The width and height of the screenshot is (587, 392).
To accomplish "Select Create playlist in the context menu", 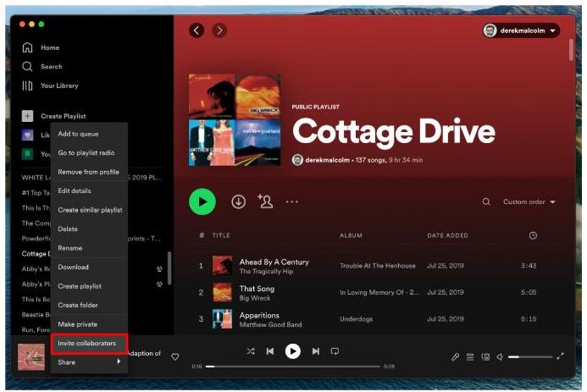I will click(89, 286).
